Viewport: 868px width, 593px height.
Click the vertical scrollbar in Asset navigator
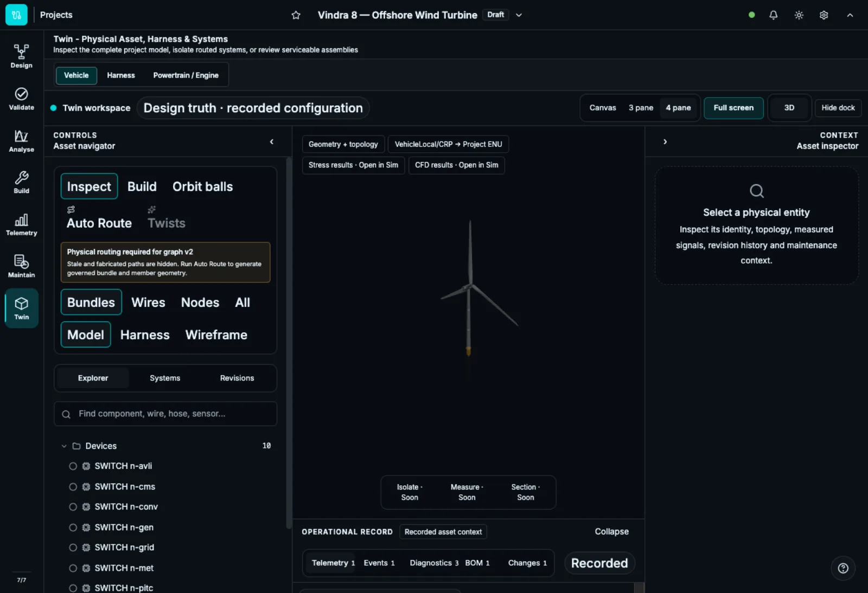tap(289, 343)
